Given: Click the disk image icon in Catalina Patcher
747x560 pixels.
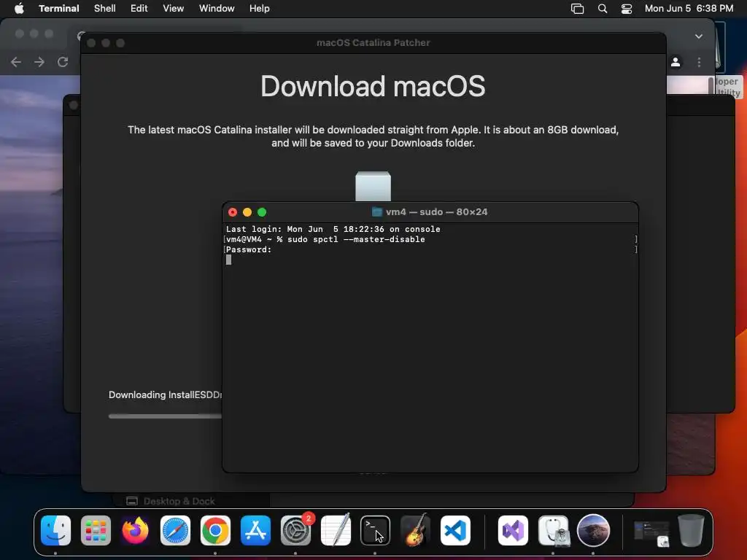Looking at the screenshot, I should pyautogui.click(x=373, y=186).
